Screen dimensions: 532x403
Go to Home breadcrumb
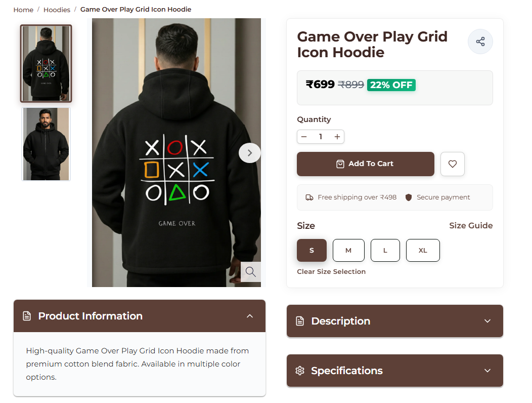click(23, 10)
